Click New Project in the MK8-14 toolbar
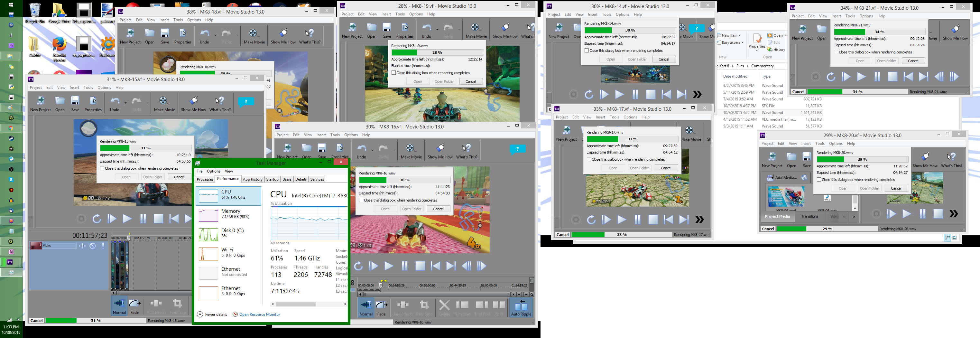 (559, 31)
